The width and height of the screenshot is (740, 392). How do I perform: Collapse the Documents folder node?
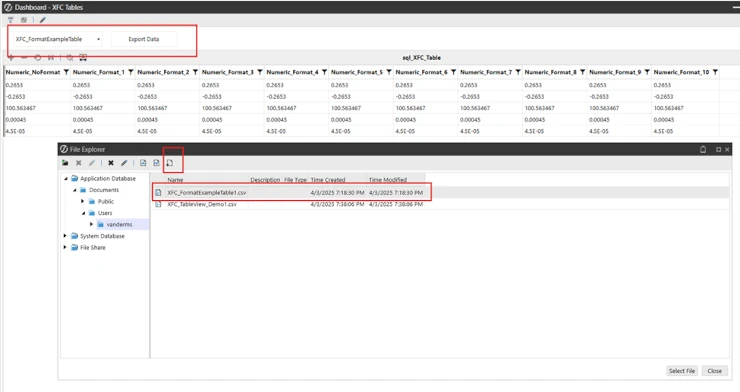pyautogui.click(x=75, y=190)
